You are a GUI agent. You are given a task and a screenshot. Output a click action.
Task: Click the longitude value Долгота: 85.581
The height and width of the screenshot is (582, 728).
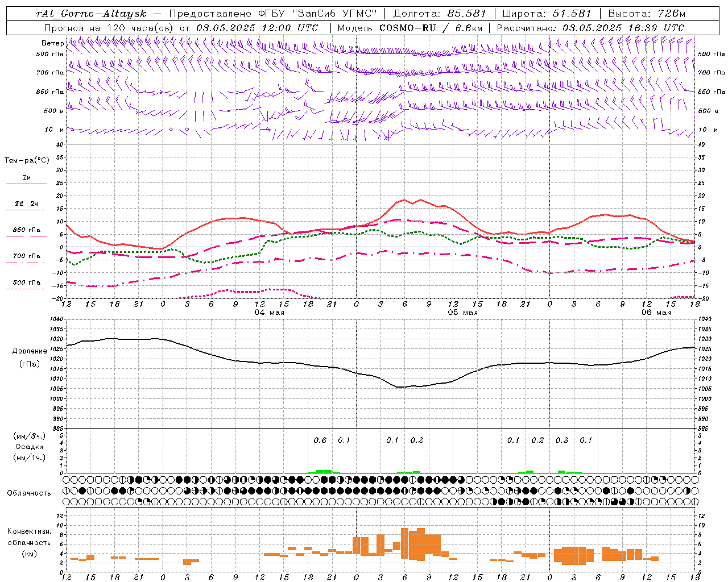[440, 13]
